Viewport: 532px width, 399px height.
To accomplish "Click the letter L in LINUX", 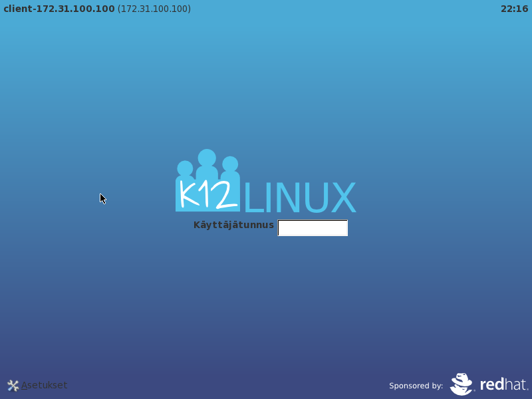I will tap(250, 198).
